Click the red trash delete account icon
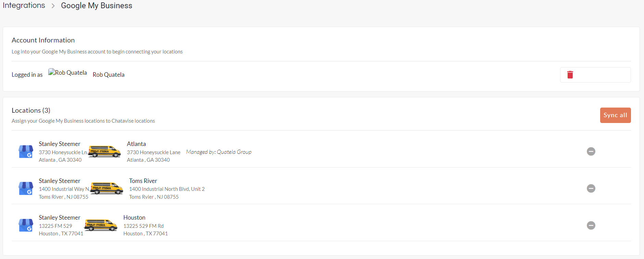This screenshot has height=259, width=644. pyautogui.click(x=570, y=75)
